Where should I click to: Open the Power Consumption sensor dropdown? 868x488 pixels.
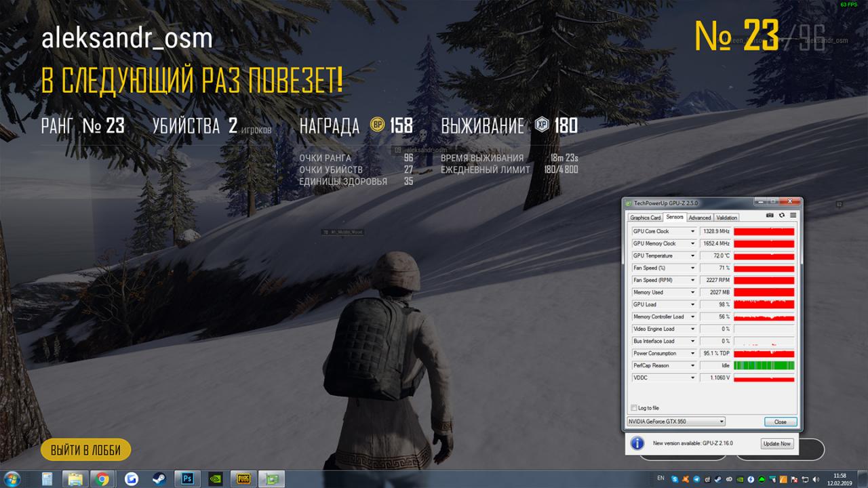click(x=692, y=354)
